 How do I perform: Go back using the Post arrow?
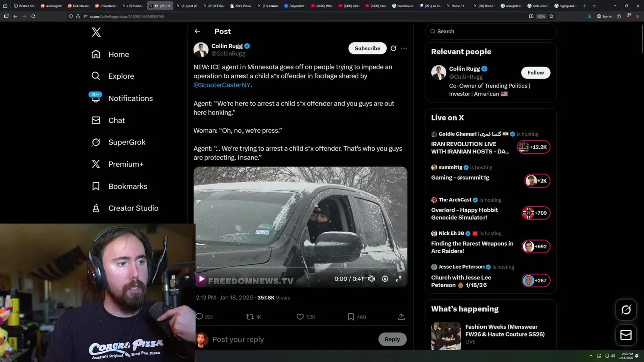coord(197,31)
